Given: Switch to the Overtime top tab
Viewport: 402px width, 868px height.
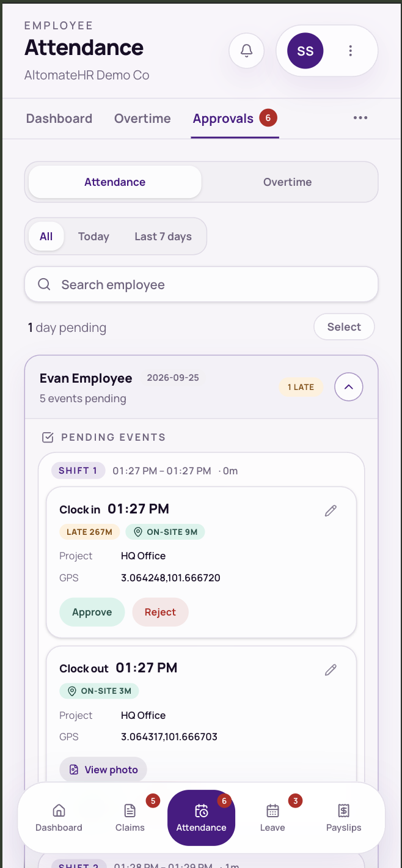Looking at the screenshot, I should [x=142, y=119].
